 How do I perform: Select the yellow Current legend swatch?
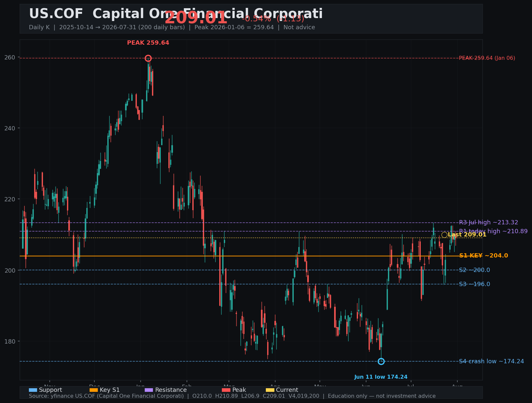pyautogui.click(x=270, y=390)
